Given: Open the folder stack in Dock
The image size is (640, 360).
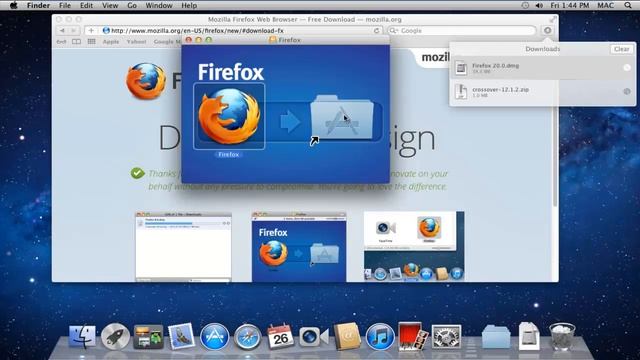Looking at the screenshot, I should [x=496, y=337].
